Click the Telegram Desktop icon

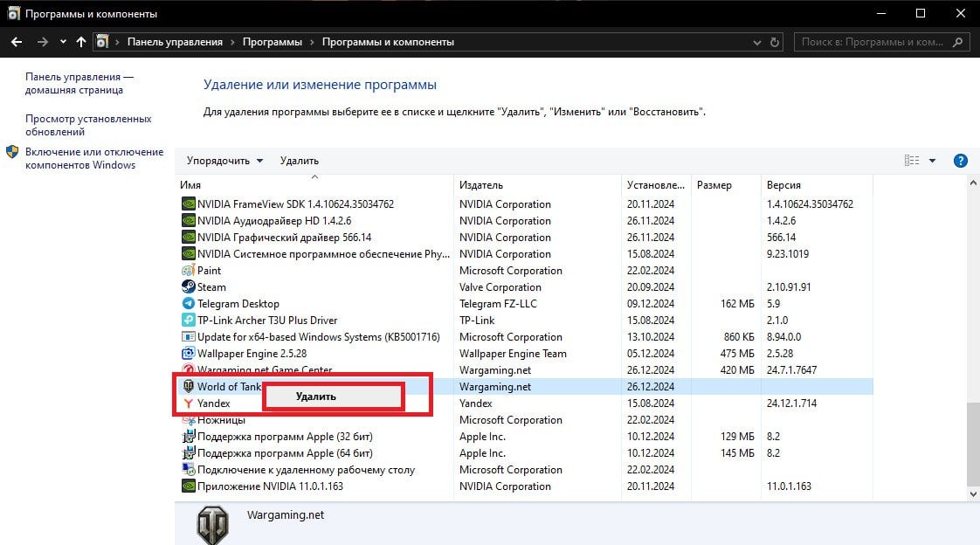(x=188, y=303)
